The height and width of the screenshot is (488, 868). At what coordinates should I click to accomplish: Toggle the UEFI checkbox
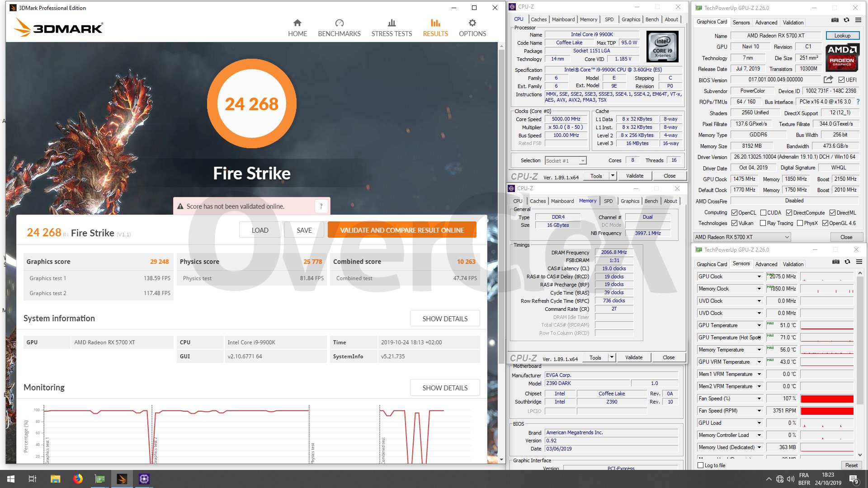841,80
